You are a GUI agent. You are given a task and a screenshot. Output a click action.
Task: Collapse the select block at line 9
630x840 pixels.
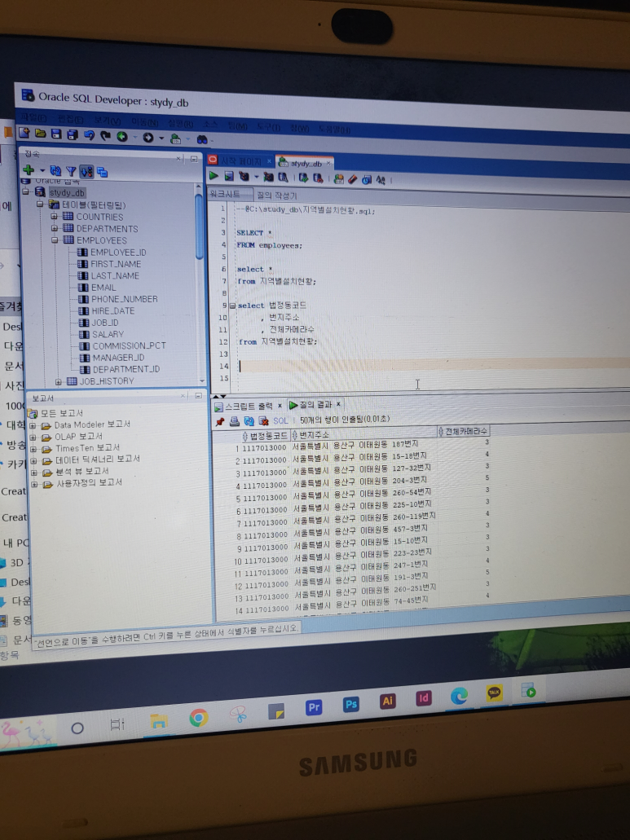[x=232, y=306]
